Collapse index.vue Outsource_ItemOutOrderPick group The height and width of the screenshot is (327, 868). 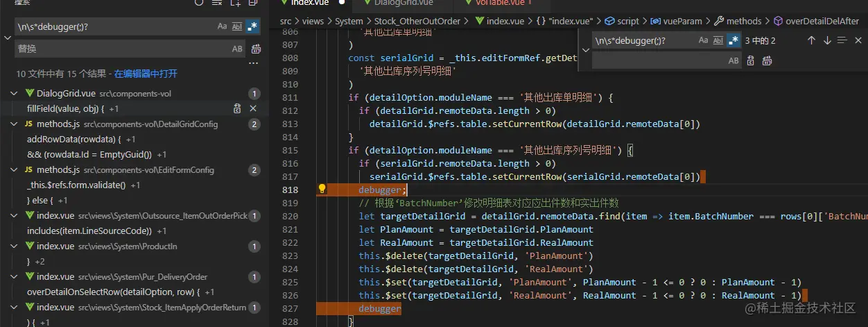click(x=15, y=216)
